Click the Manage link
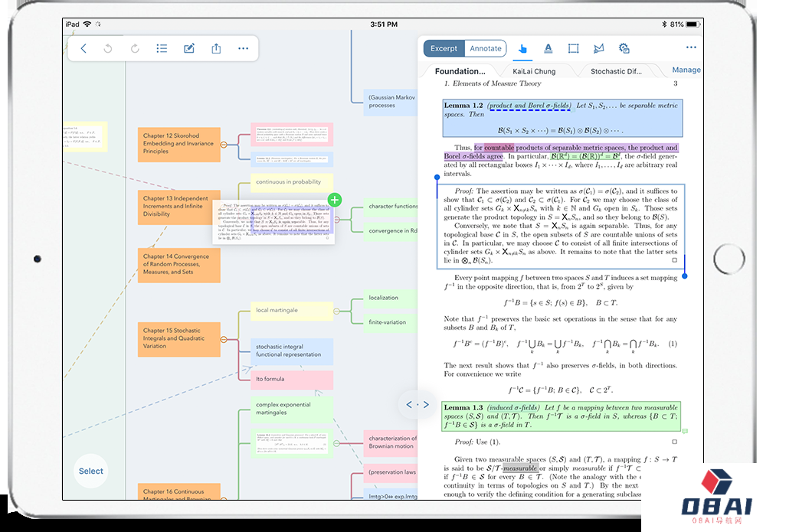The width and height of the screenshot is (799, 532). click(686, 70)
